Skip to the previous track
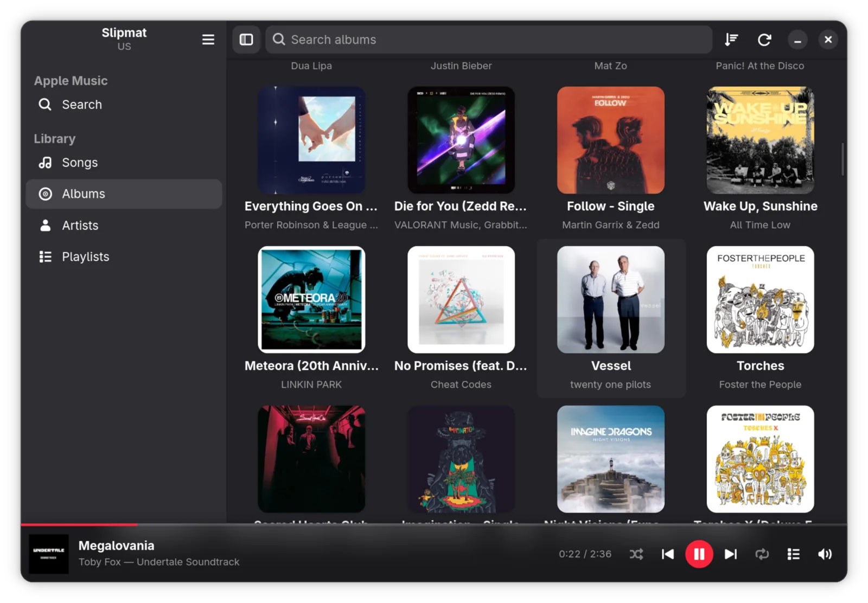This screenshot has height=603, width=868. (668, 554)
